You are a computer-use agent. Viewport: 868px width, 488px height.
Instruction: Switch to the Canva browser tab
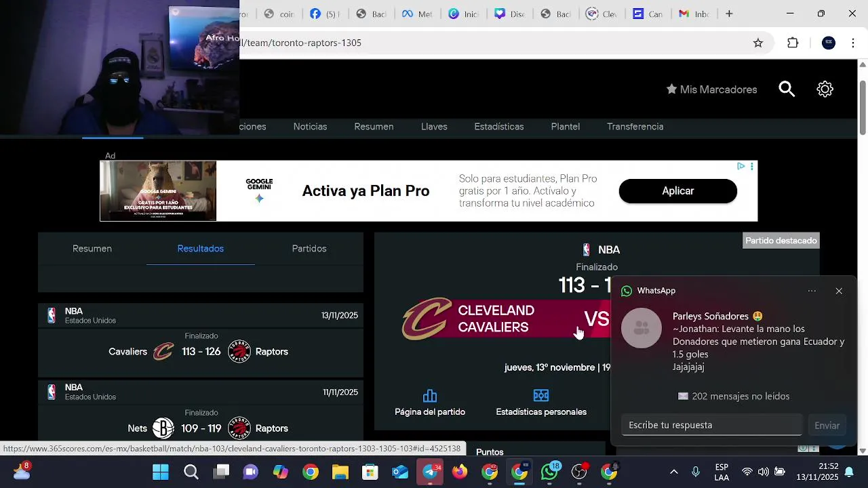tap(646, 14)
